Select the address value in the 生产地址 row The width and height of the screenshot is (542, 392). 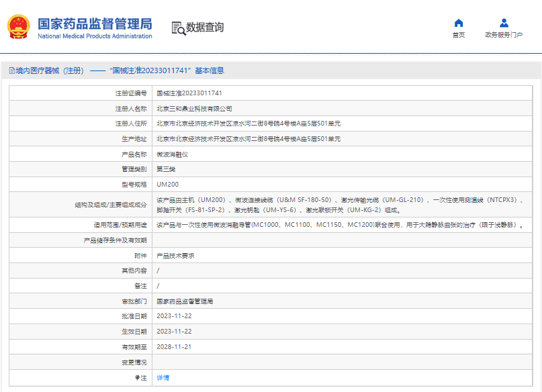249,139
